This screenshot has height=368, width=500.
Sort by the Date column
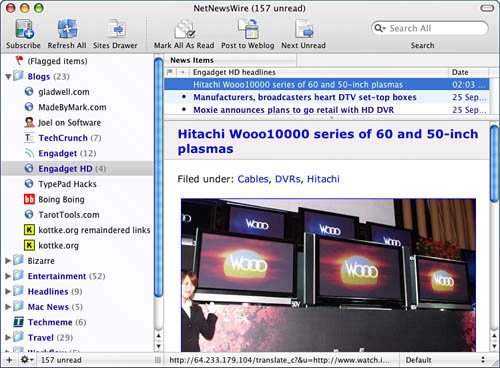(x=469, y=72)
